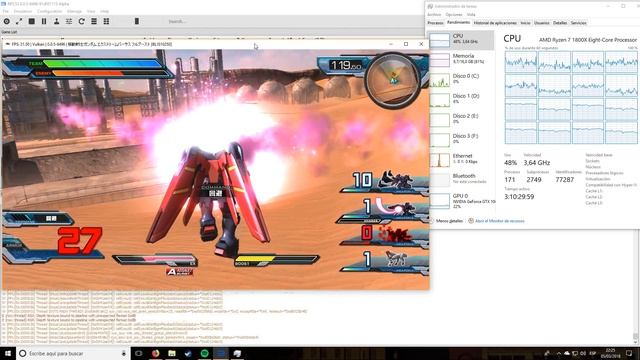Switch to the Detalles tab

pyautogui.click(x=560, y=23)
